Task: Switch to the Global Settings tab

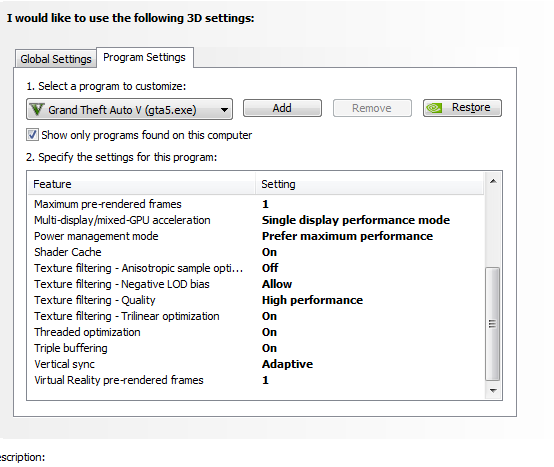Action: click(56, 59)
